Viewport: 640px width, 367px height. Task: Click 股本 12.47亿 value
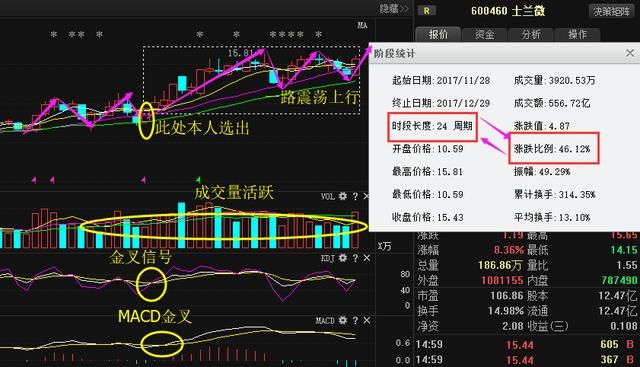582,296
